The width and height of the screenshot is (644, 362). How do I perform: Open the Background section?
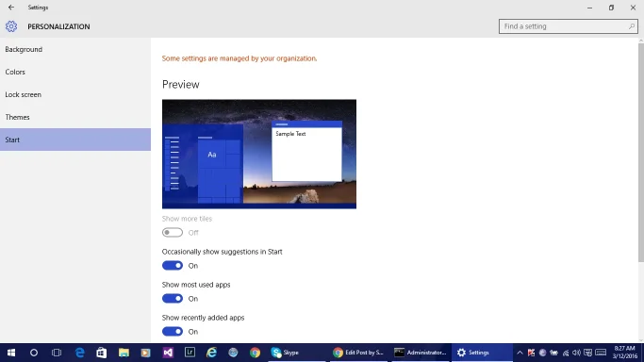click(75, 49)
